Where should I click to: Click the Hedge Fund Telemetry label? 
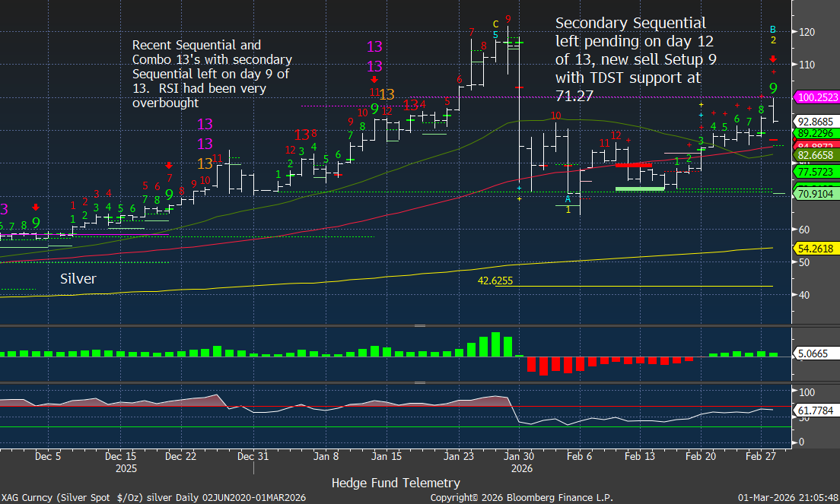click(x=396, y=483)
